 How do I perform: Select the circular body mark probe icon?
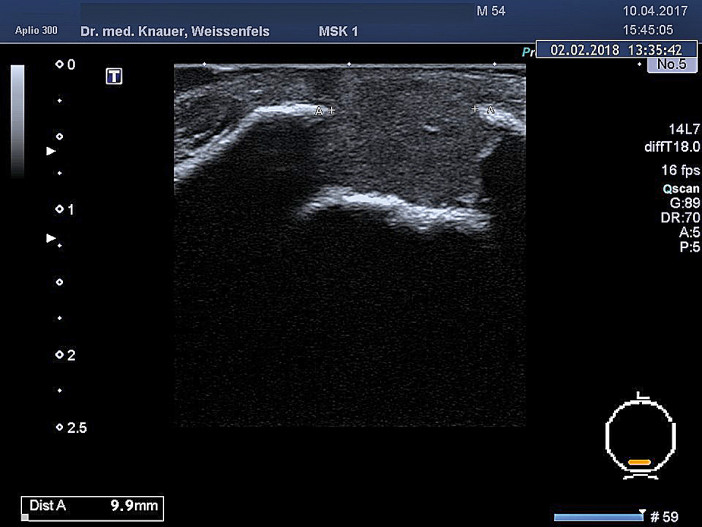pos(641,437)
